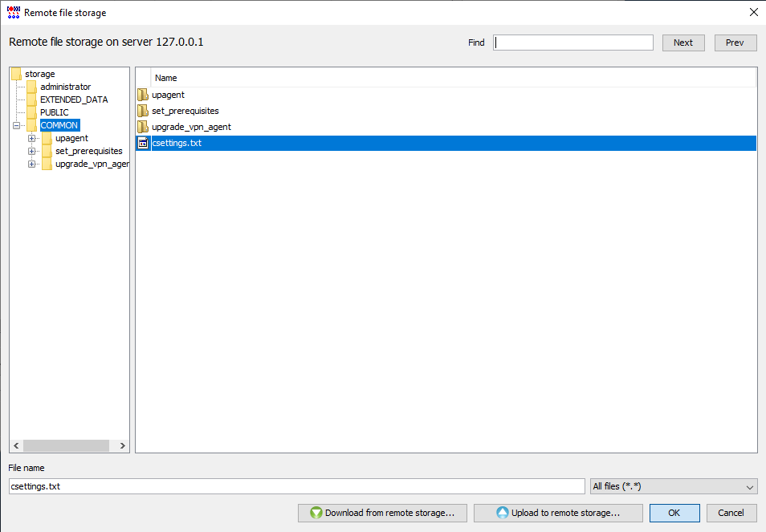Select administrator in folder tree
The width and height of the screenshot is (766, 532).
pos(66,87)
